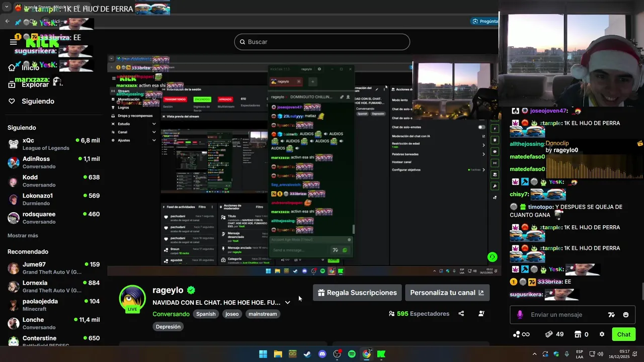The height and width of the screenshot is (362, 644).
Task: Click the green refresh icon on video
Action: click(493, 257)
